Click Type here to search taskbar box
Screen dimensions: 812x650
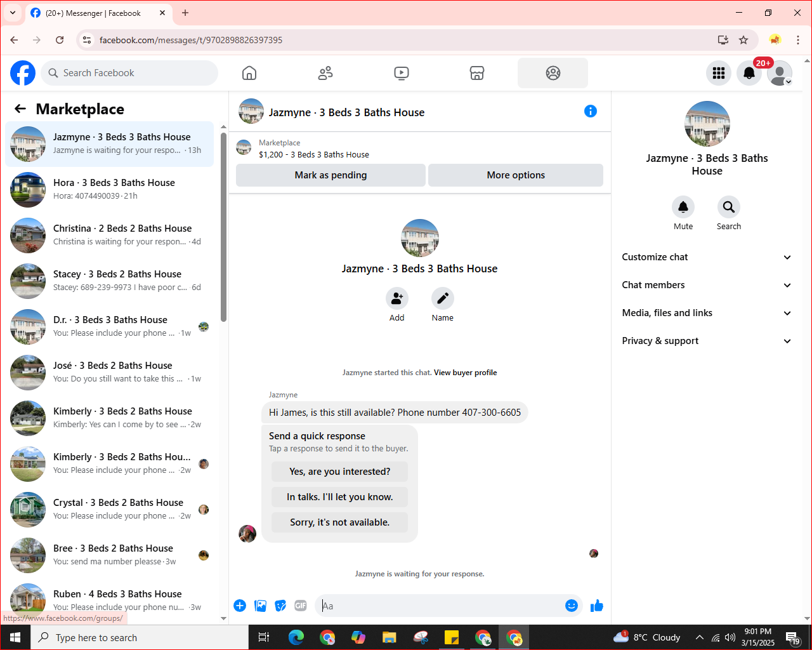tap(140, 637)
